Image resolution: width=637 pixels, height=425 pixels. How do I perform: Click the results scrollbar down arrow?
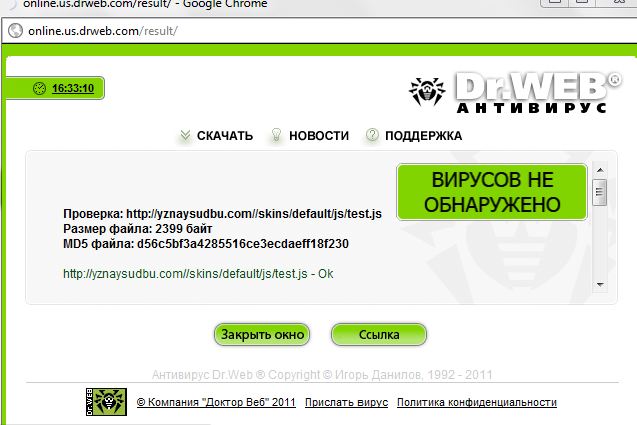tap(600, 284)
